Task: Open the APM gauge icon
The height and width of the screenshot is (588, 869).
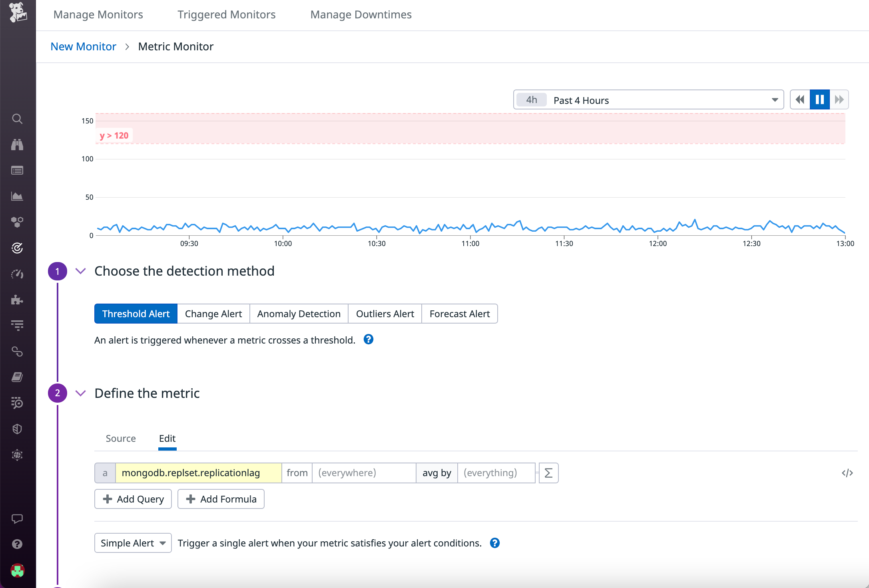Action: [18, 274]
